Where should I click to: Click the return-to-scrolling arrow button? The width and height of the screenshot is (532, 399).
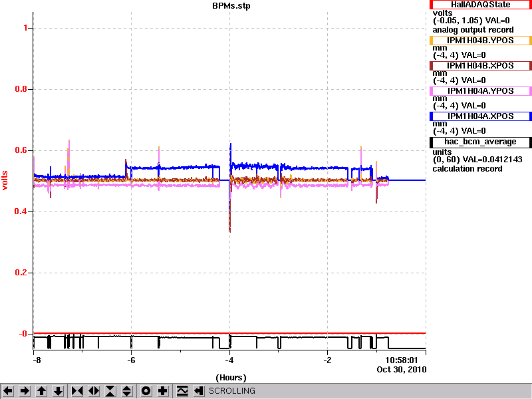(x=199, y=391)
